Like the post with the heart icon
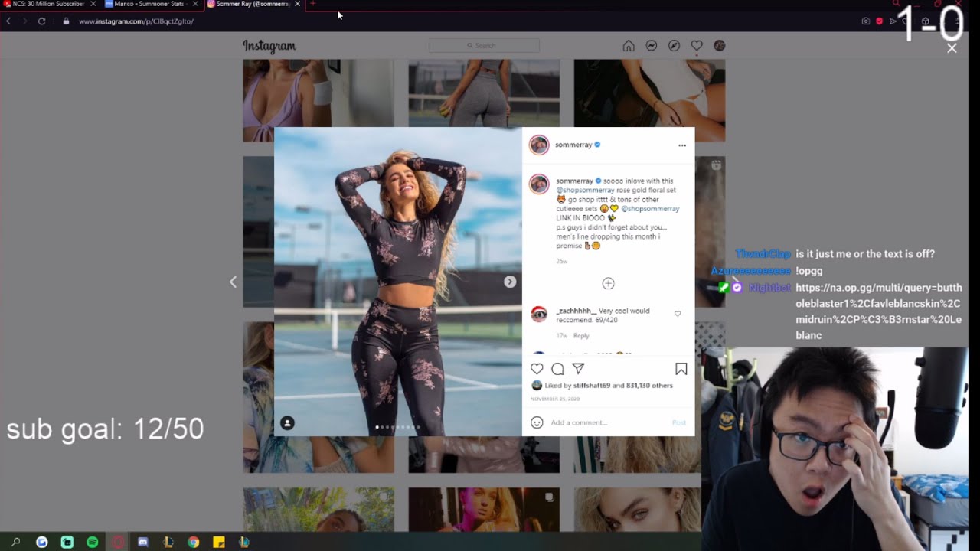 537,369
